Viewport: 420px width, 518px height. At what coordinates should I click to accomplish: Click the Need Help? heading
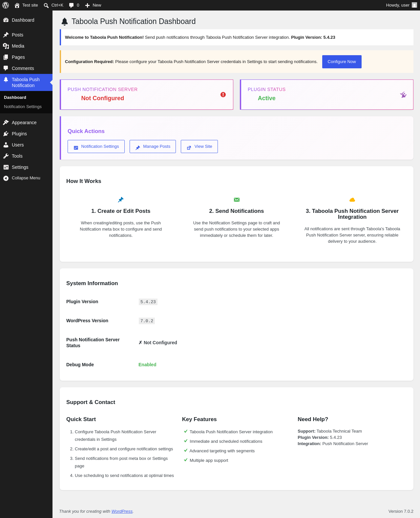point(313,419)
